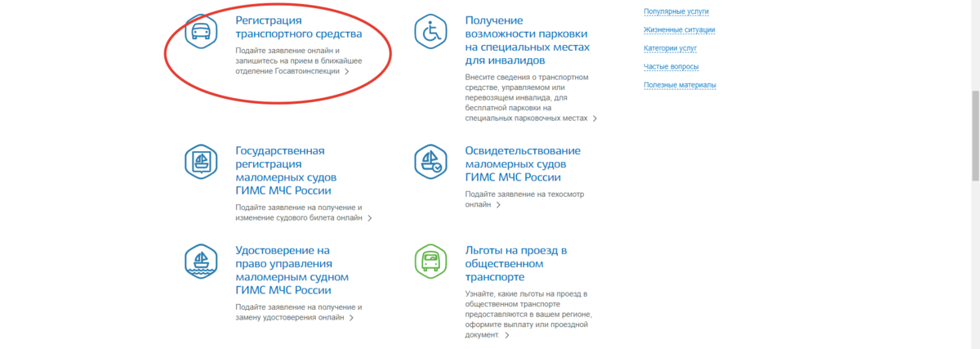Click description 'Узнайте, какие льготы на проезд'
The image size is (980, 349).
(528, 314)
